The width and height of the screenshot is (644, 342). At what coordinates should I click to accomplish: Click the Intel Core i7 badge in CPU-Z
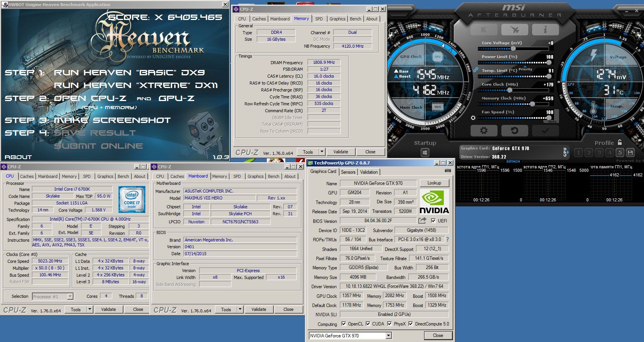[x=132, y=199]
